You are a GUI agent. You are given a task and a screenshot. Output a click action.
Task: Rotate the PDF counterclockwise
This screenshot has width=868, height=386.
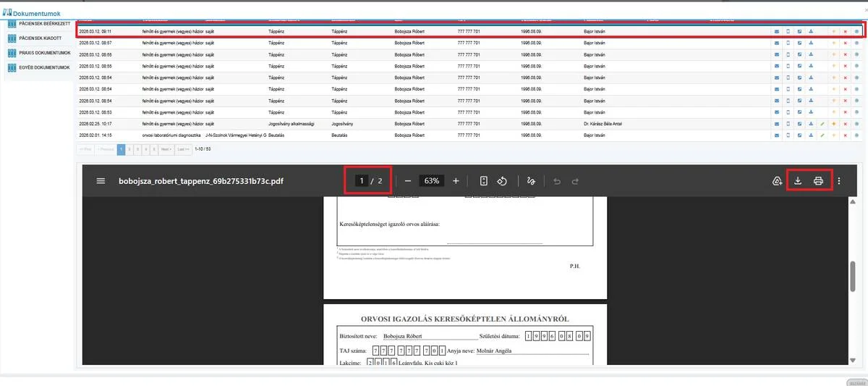coord(502,181)
